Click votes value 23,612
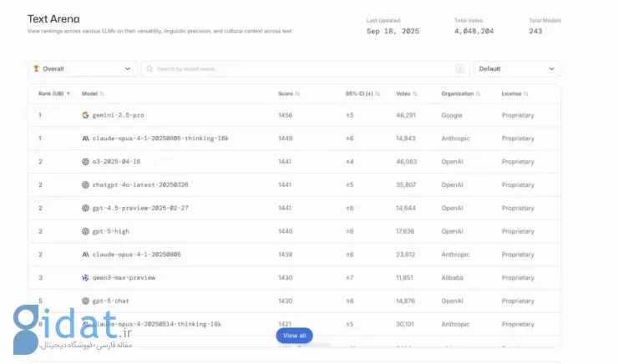 coord(406,255)
